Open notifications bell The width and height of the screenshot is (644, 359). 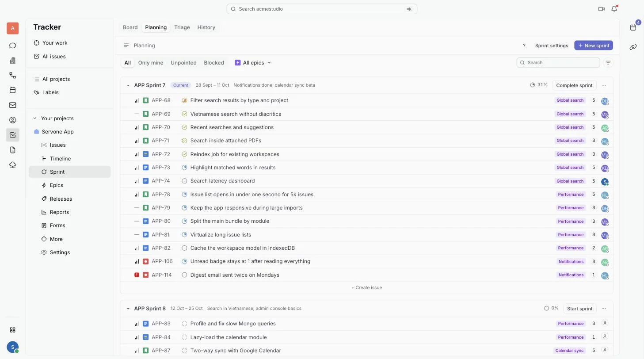click(614, 9)
